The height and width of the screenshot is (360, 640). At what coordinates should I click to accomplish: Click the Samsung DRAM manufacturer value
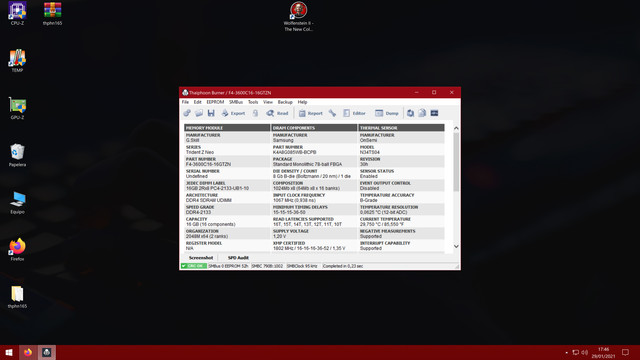pyautogui.click(x=283, y=140)
